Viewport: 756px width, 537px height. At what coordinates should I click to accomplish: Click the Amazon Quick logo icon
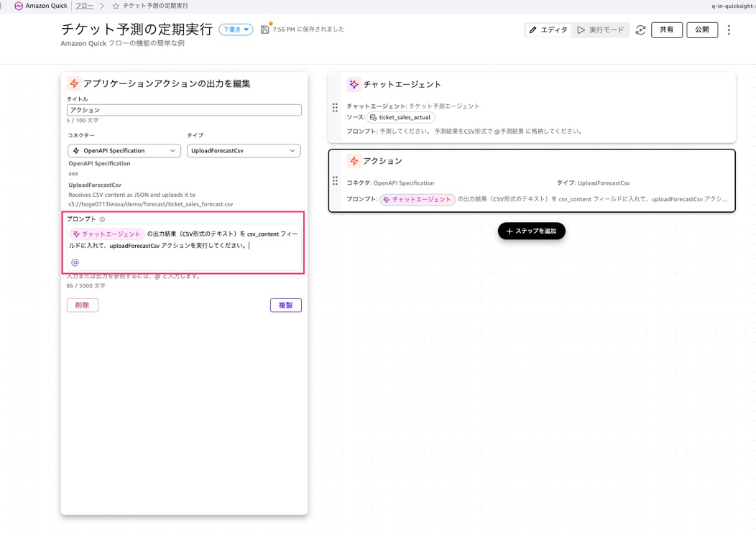(x=19, y=6)
